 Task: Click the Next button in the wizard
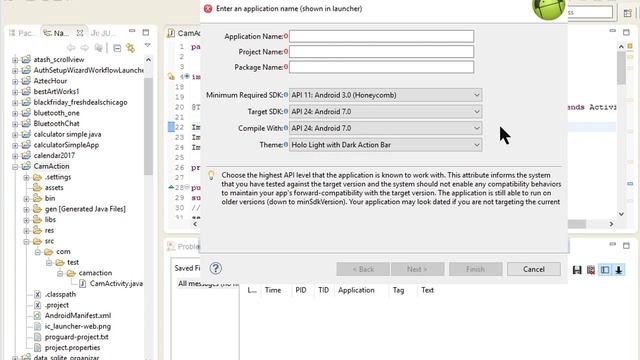click(x=417, y=269)
